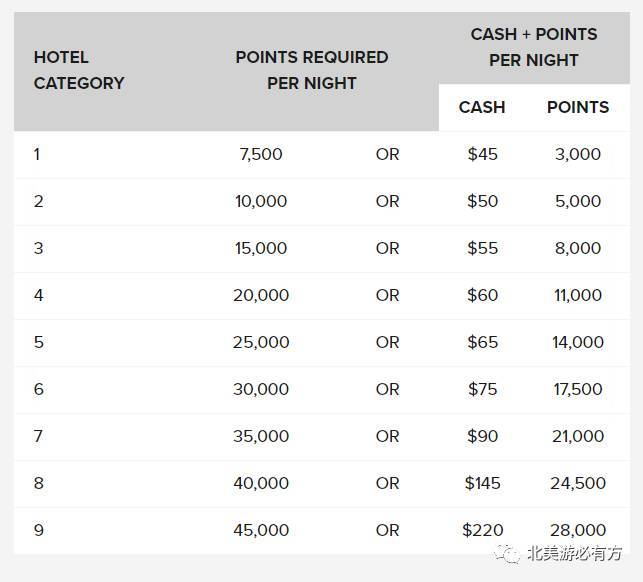
Task: Select the CASH sub-column header
Action: click(482, 107)
